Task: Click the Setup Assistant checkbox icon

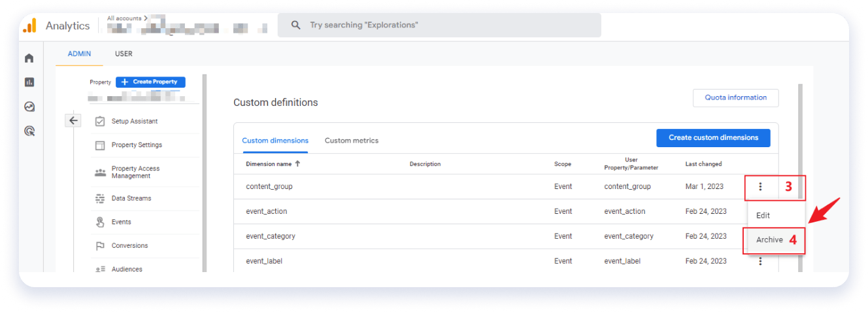Action: 100,121
